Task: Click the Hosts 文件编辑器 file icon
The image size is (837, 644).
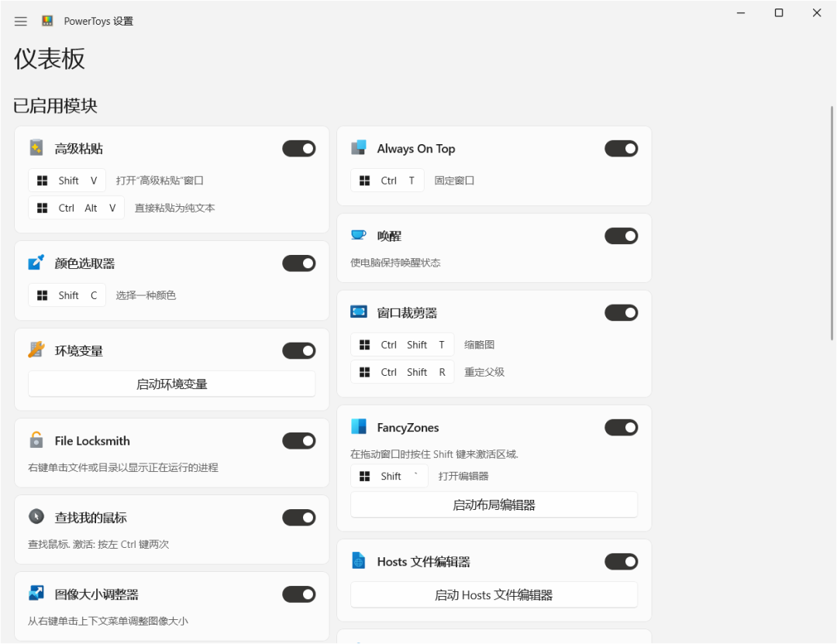Action: click(x=359, y=561)
